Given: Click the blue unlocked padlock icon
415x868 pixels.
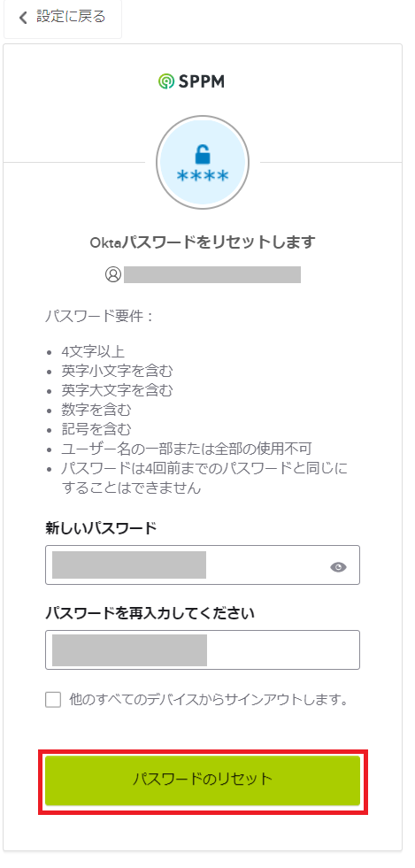Looking at the screenshot, I should [203, 153].
